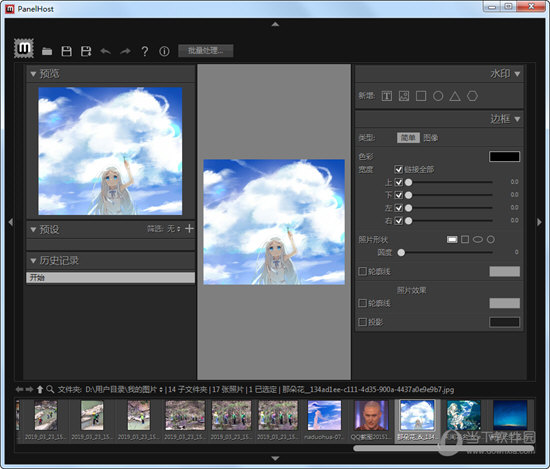
Task: Toggle the 下 bottom border checkbox
Action: pos(398,195)
